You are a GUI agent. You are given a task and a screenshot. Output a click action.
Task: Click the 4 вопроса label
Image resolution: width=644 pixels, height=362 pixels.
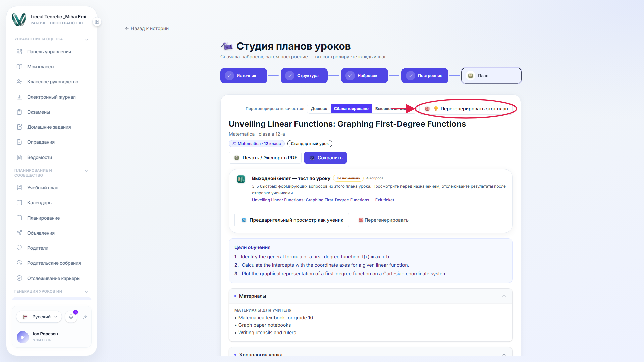click(x=375, y=178)
